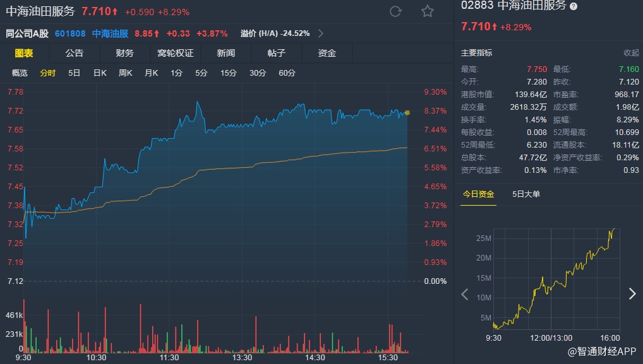Expand the H/A premium arrow
The image size is (643, 364).
pos(321,33)
